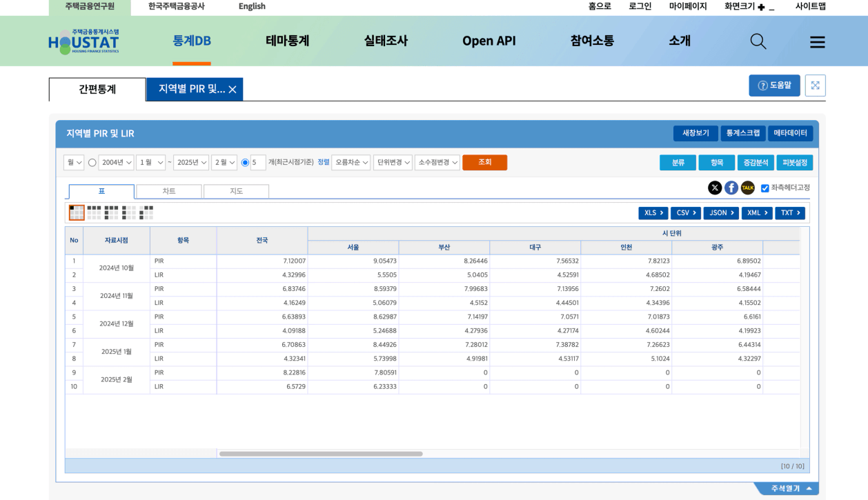
Task: Open the site search magnifier icon
Action: click(758, 41)
